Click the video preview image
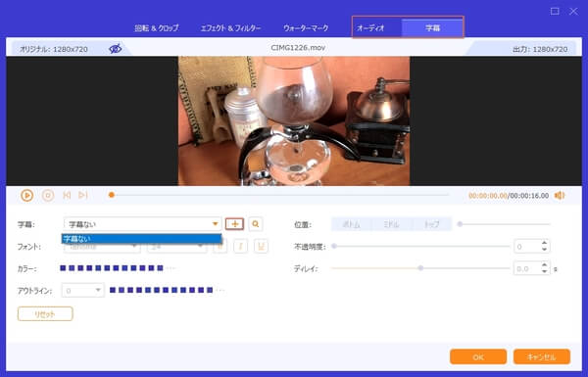Screen dimensions: 588x377 pos(294,121)
